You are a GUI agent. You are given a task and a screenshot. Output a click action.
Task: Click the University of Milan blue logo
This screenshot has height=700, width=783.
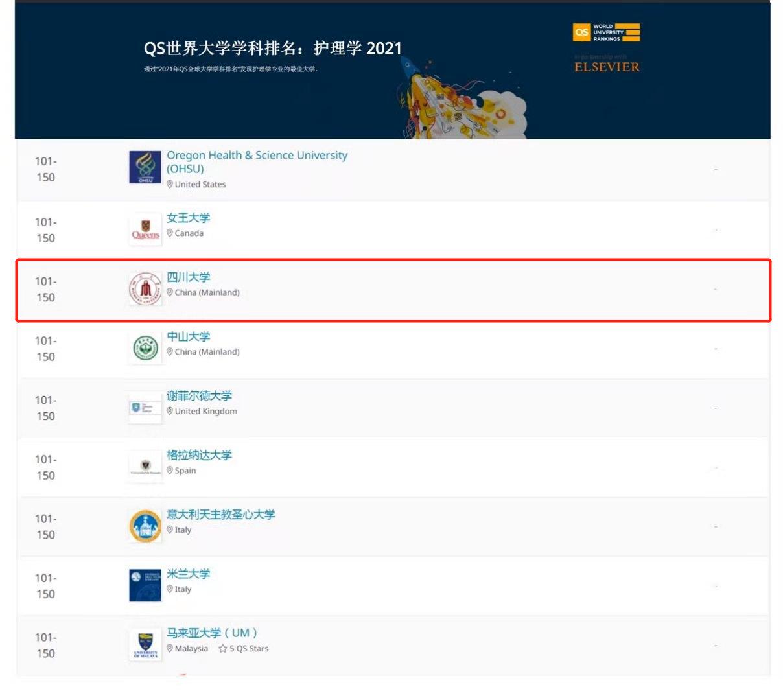(x=145, y=585)
